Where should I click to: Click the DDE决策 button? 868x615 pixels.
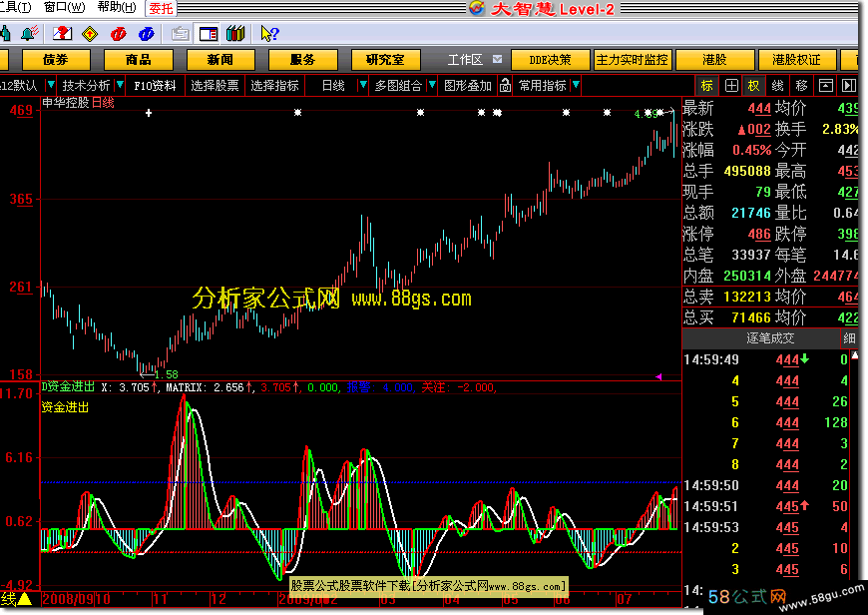550,60
